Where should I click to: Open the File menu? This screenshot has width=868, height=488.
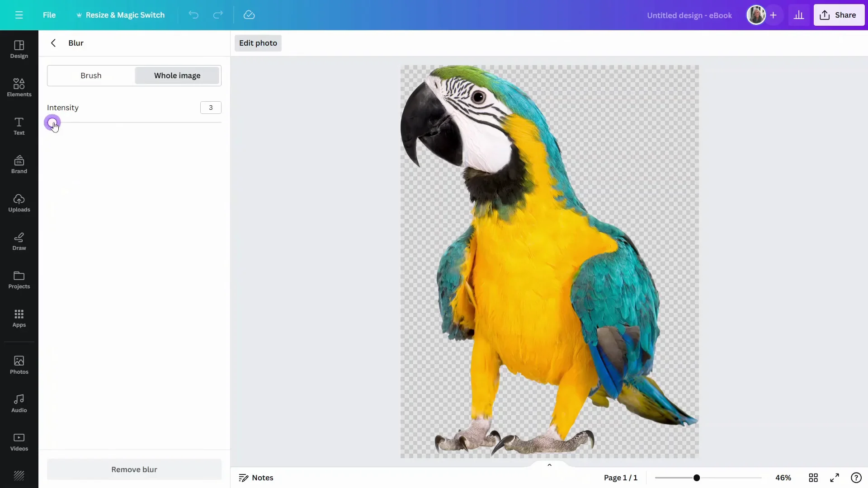pos(49,15)
